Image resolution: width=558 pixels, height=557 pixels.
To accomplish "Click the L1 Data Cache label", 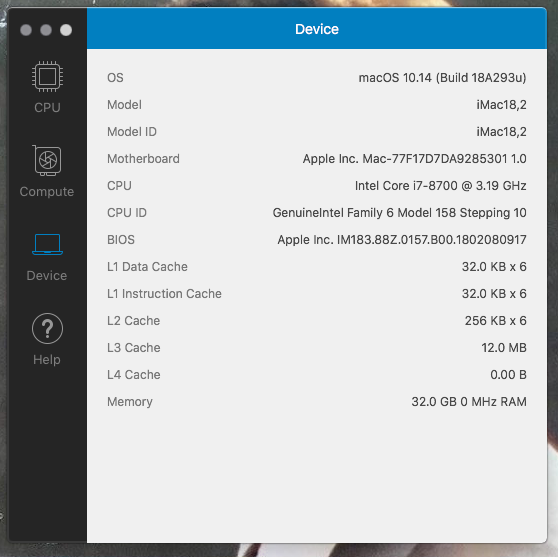I will 147,267.
